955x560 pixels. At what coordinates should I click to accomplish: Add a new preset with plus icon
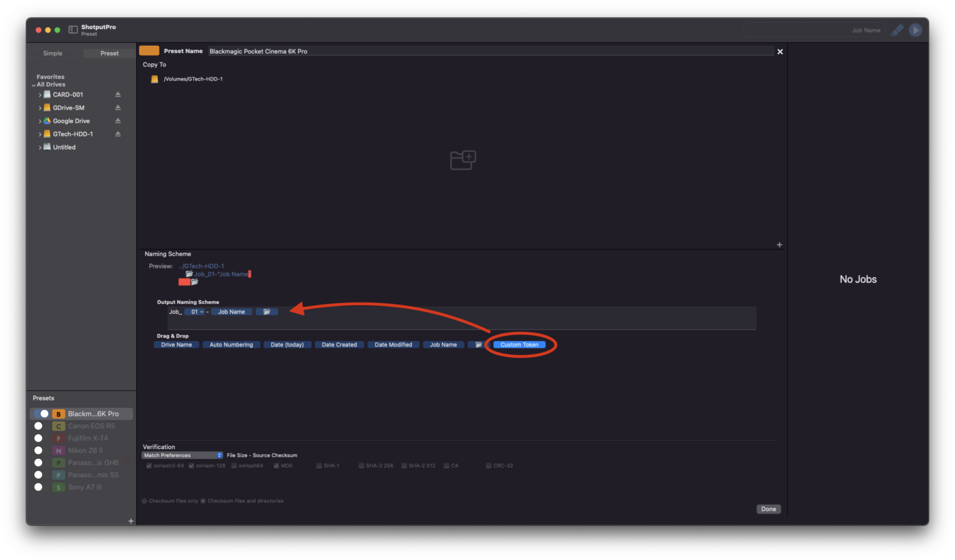click(x=131, y=521)
